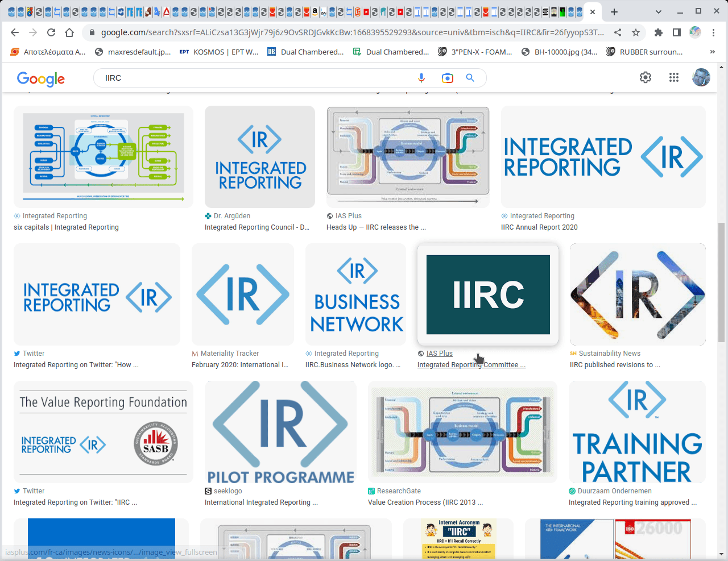
Task: Open the first Dual Chambered bookmark
Action: click(x=306, y=52)
